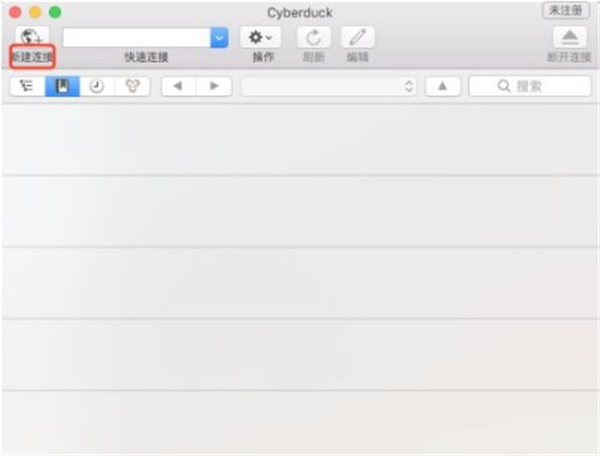Click the Disconnect eject icon
This screenshot has height=456, width=600.
[570, 37]
